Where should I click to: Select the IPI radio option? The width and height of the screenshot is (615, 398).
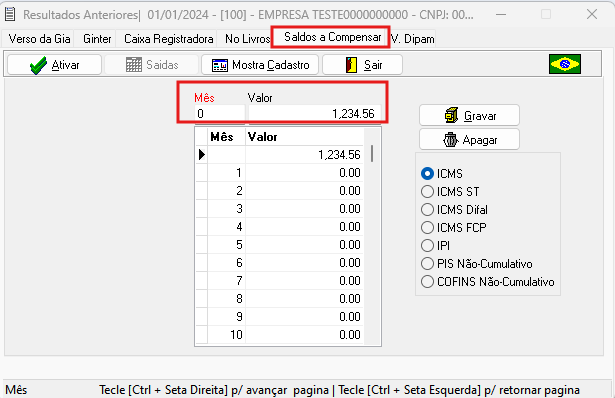tap(427, 245)
